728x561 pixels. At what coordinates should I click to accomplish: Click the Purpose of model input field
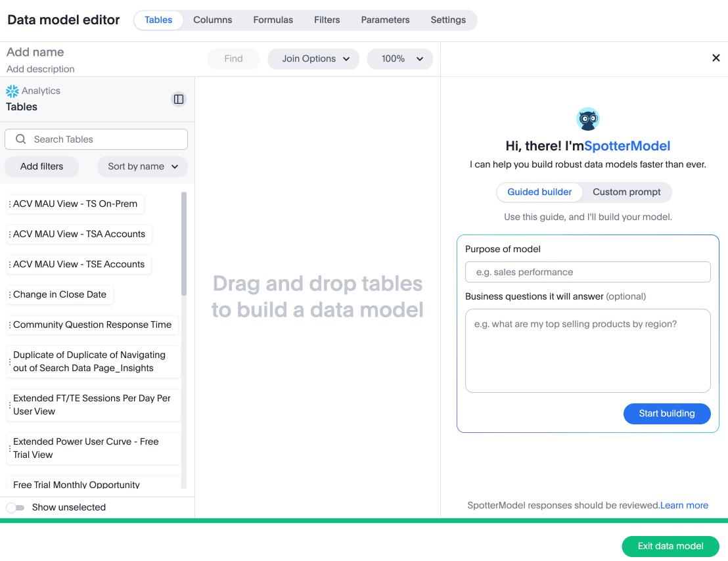[x=587, y=271]
